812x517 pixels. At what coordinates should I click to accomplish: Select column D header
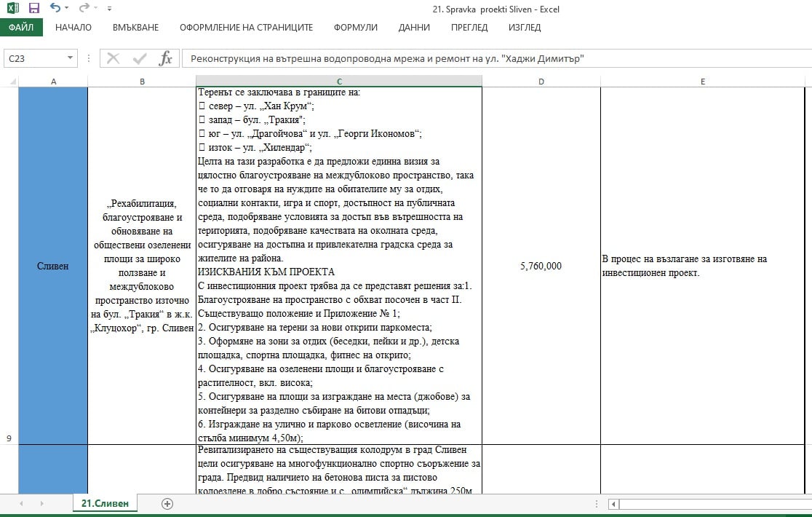click(541, 82)
